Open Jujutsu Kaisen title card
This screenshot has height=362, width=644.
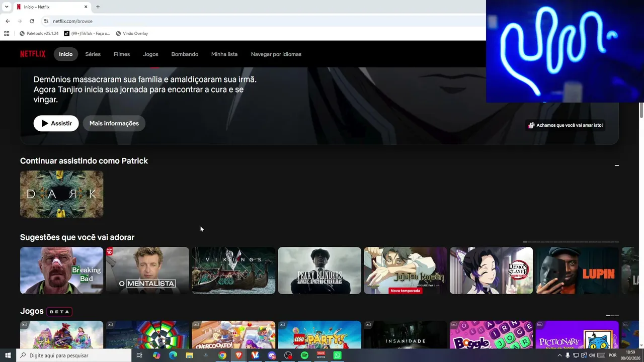point(406,270)
